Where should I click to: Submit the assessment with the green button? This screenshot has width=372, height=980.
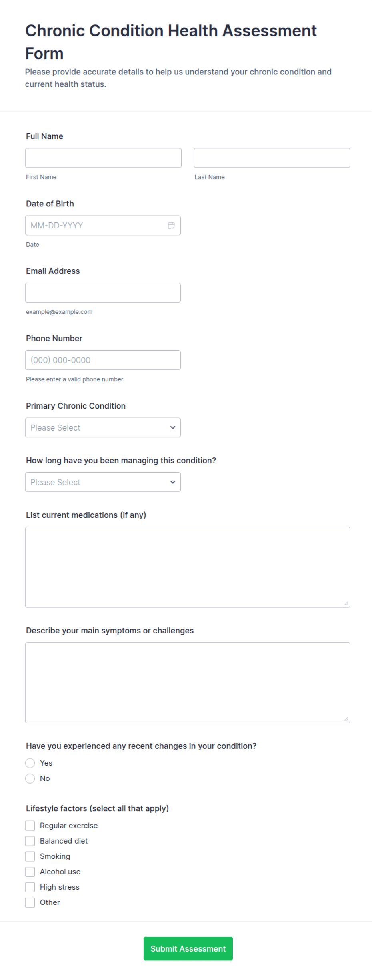click(x=188, y=949)
